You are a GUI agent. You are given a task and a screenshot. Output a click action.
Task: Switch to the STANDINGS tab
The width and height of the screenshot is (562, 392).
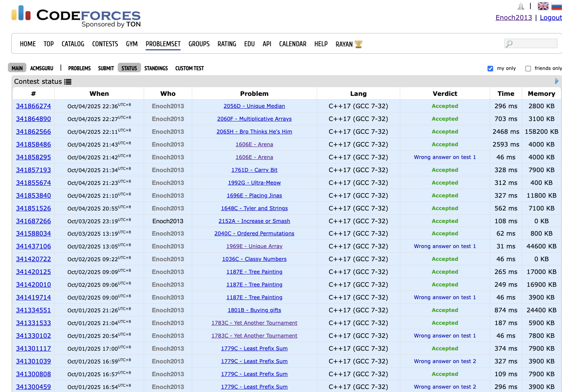tap(156, 68)
